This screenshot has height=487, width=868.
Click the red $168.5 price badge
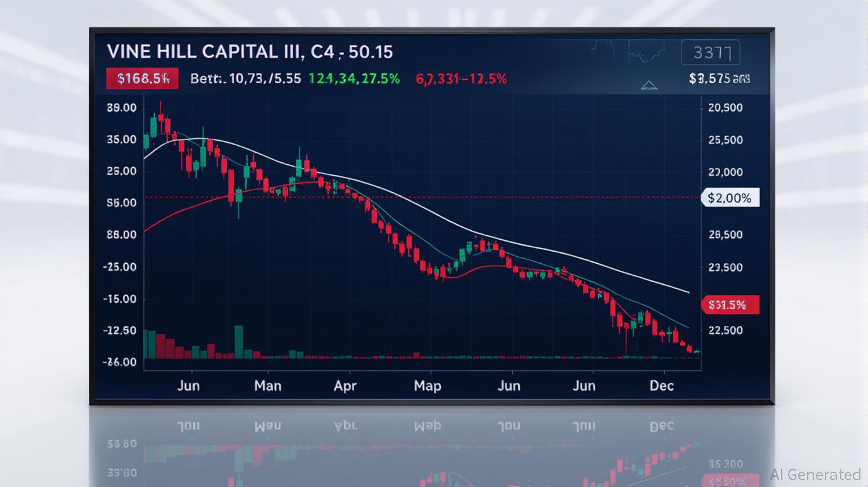[139, 79]
